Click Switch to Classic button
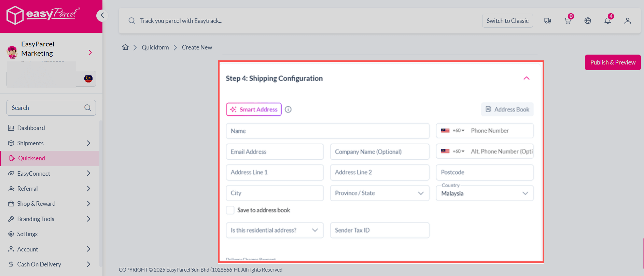This screenshot has height=276, width=644. coord(507,21)
